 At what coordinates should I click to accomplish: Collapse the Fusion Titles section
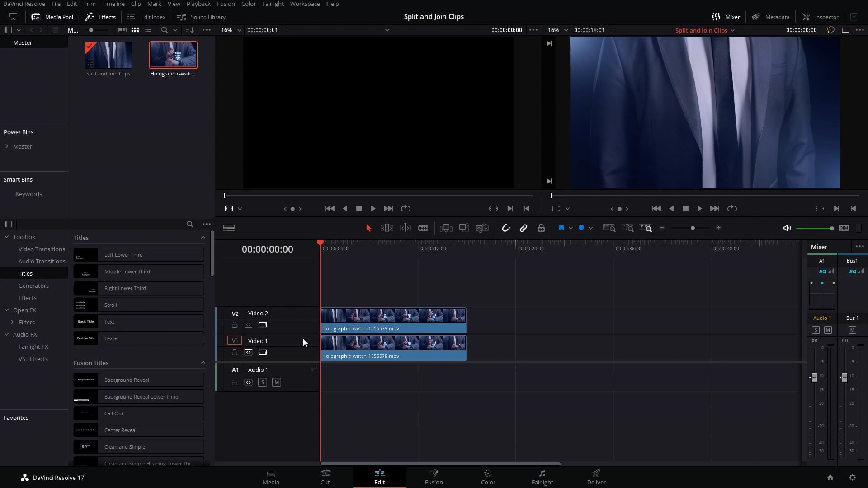point(203,363)
